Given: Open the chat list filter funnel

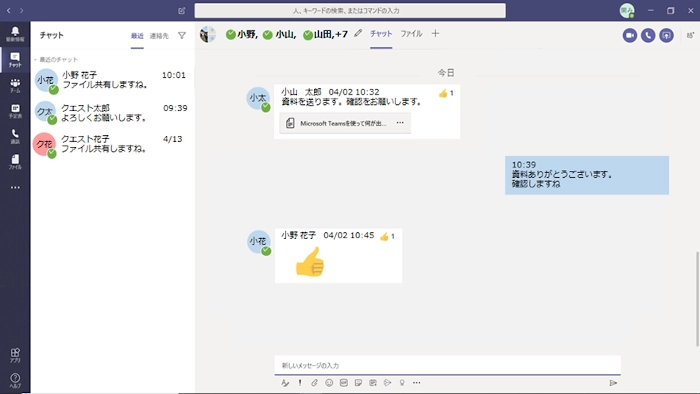Looking at the screenshot, I should click(182, 35).
